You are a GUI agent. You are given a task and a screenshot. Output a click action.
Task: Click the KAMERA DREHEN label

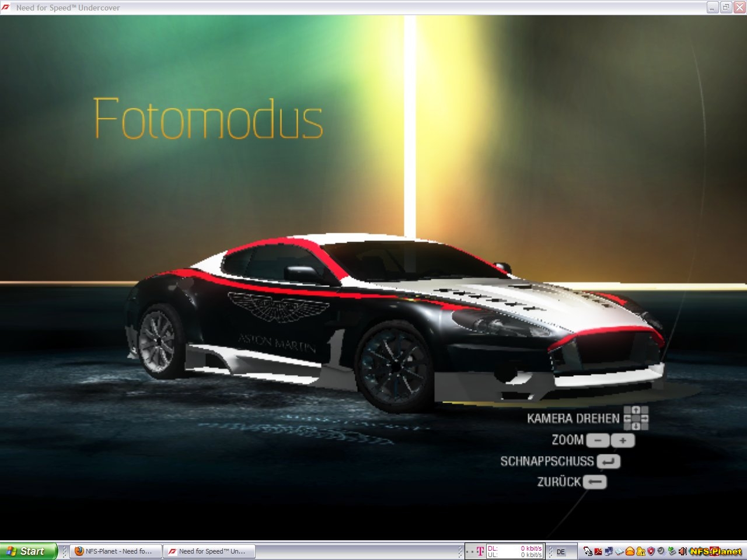(x=573, y=418)
